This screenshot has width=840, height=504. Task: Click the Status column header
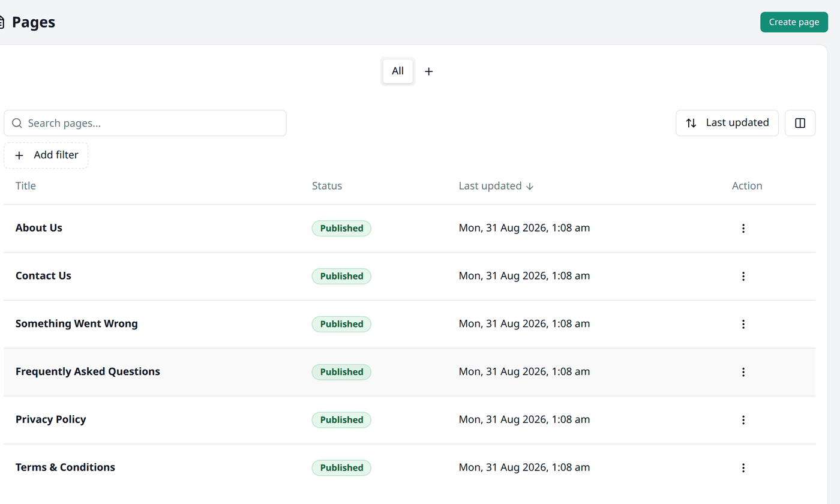(327, 186)
